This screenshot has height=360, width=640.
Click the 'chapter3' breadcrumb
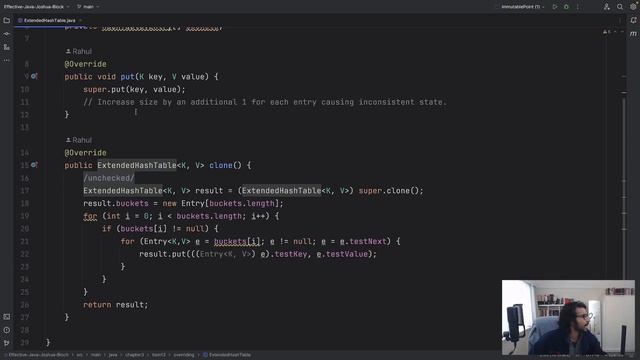[135, 355]
